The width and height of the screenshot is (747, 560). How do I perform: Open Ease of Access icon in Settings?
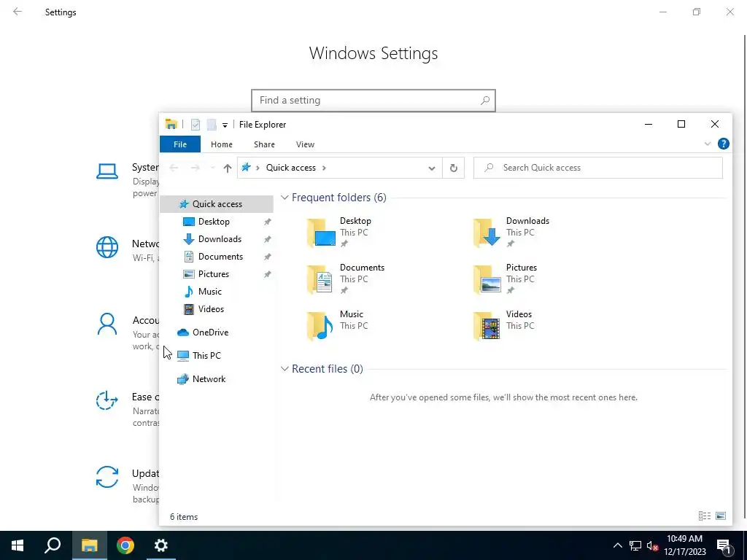pyautogui.click(x=107, y=401)
